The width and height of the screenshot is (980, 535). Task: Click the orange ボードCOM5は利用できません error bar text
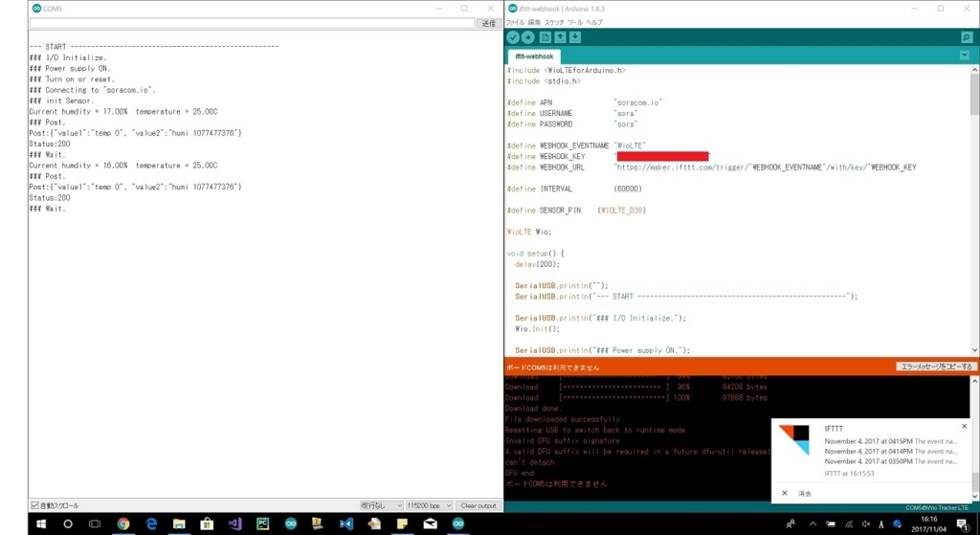pyautogui.click(x=552, y=368)
